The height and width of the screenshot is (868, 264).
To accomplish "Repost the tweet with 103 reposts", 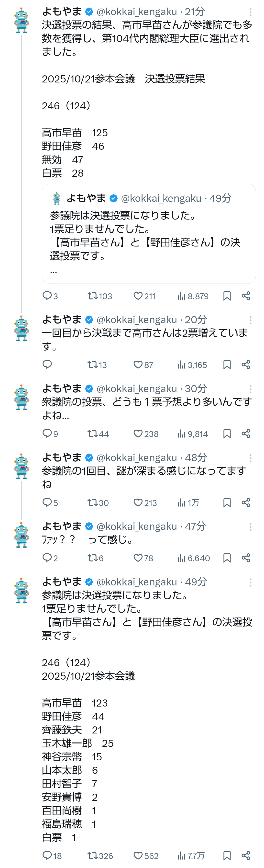I will (x=92, y=296).
